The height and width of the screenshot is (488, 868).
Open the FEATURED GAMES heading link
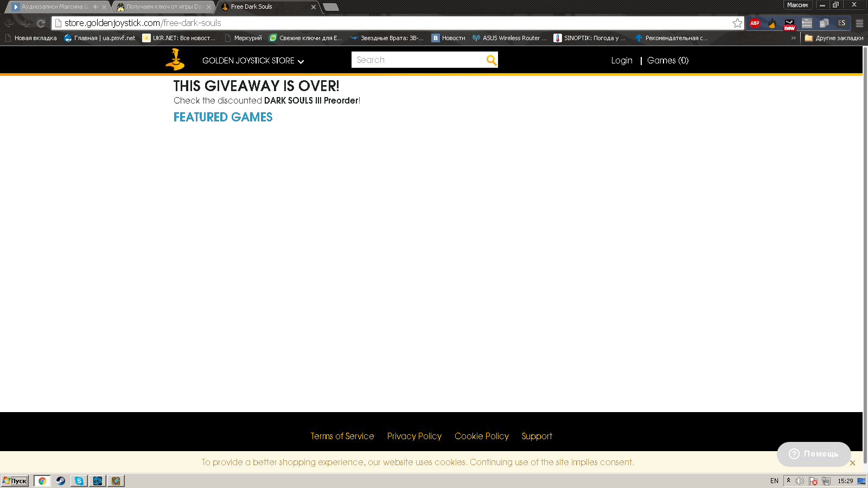(x=223, y=117)
